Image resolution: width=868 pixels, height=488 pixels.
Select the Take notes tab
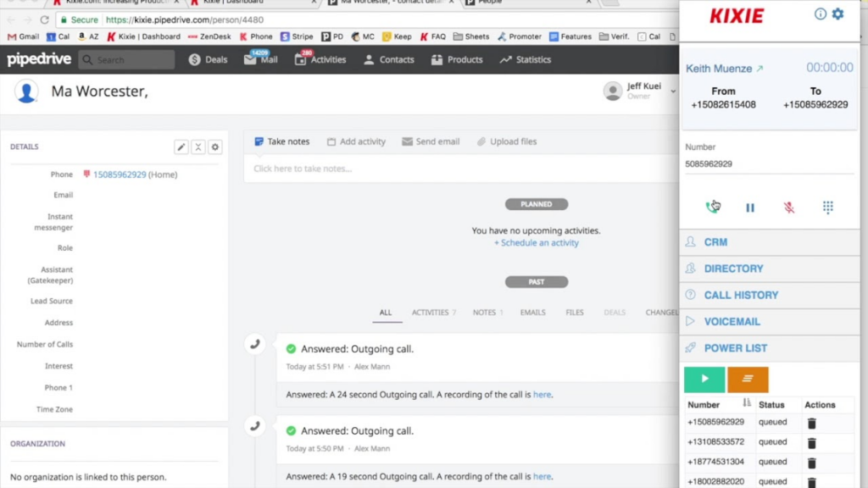[x=282, y=141]
